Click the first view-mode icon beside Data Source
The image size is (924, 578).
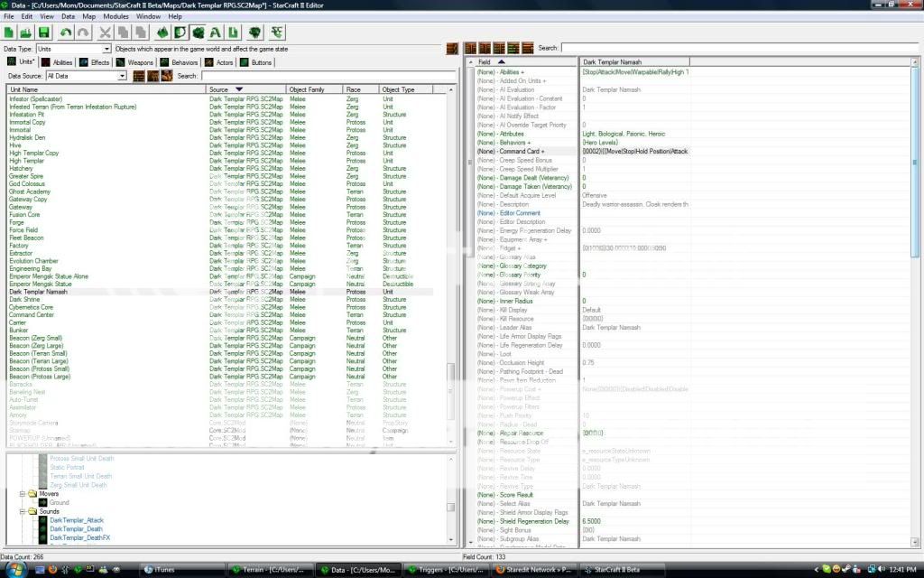139,77
